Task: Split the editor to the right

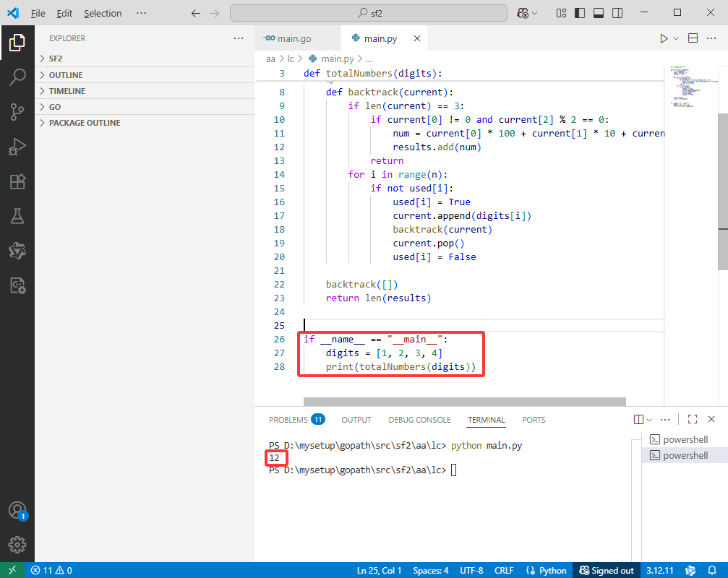Action: [x=693, y=38]
